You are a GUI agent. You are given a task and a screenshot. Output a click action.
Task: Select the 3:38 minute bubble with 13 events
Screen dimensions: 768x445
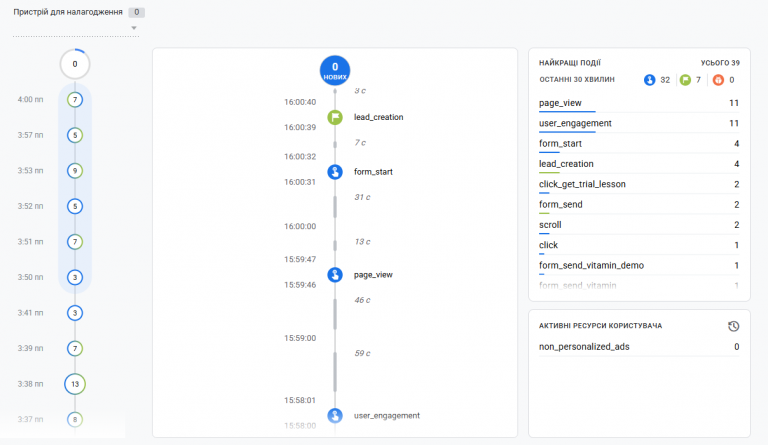coord(75,384)
